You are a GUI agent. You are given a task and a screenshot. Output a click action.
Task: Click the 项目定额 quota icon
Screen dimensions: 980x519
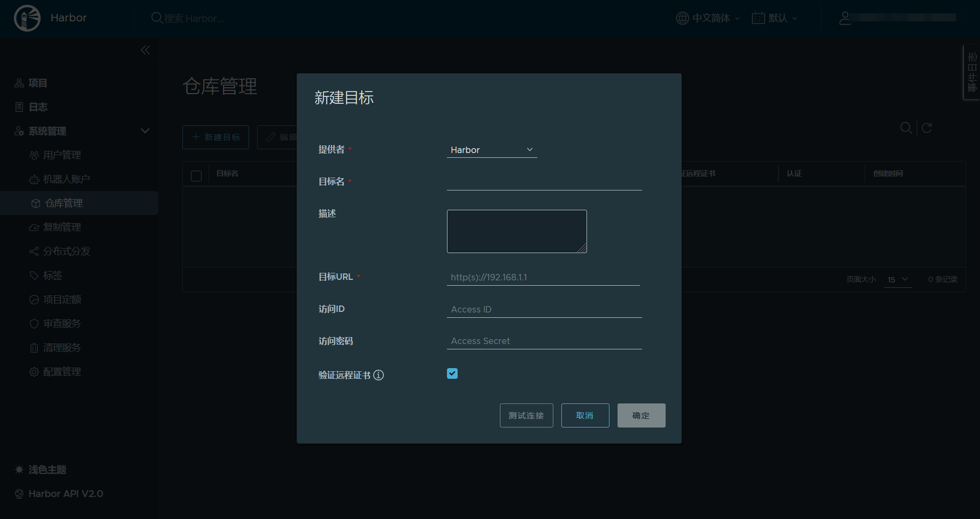click(34, 300)
